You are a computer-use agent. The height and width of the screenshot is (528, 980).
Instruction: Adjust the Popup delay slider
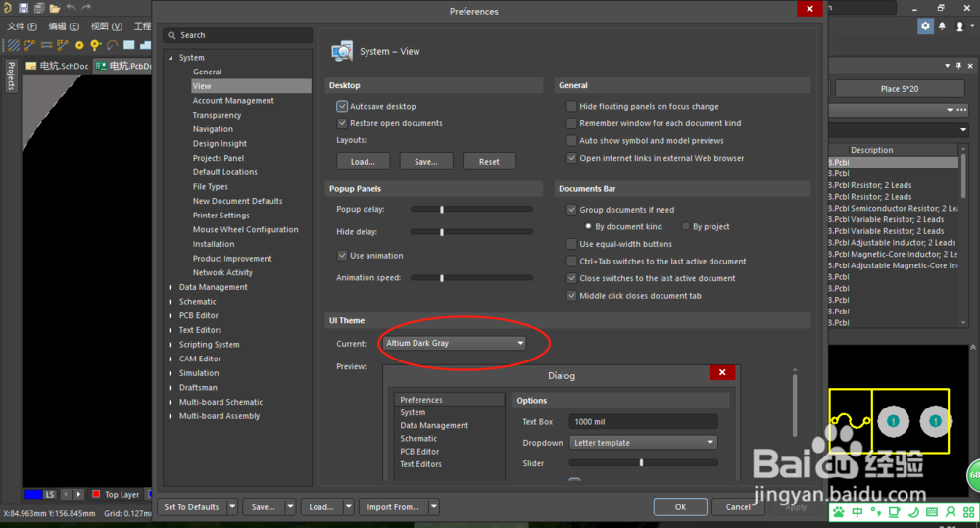pos(471,210)
